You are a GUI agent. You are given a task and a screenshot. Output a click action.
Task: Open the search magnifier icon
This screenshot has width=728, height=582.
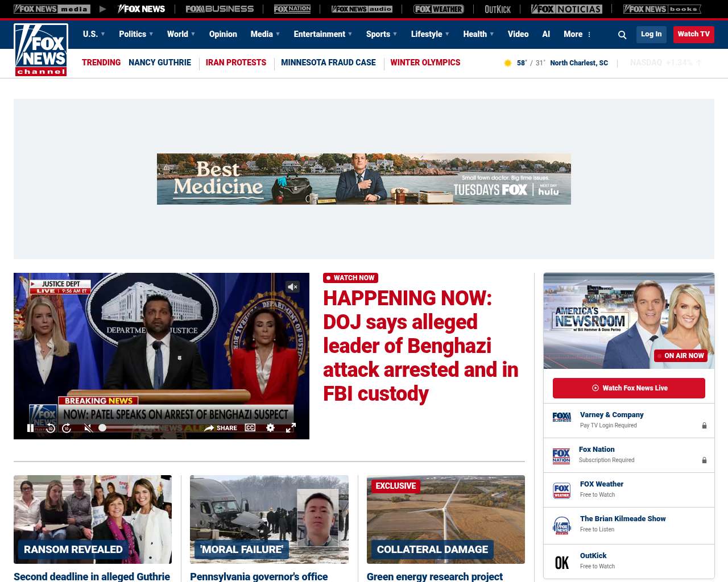coord(622,35)
